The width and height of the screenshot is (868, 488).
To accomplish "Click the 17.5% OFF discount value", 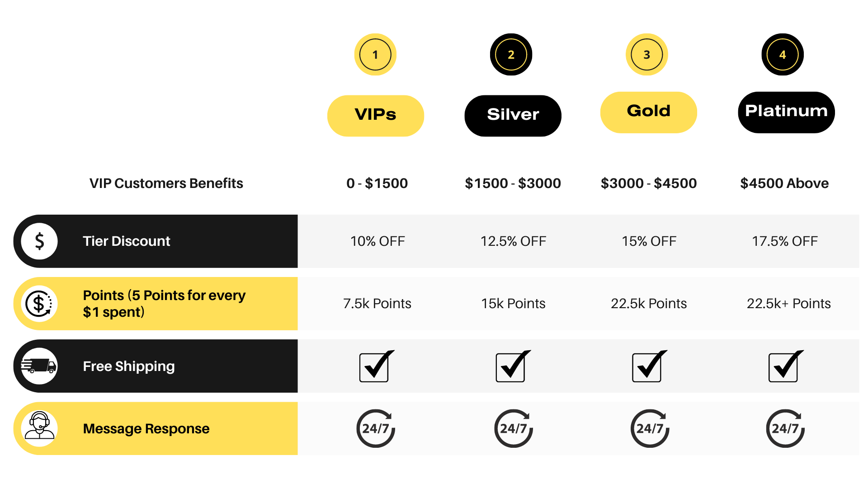I will [x=785, y=241].
